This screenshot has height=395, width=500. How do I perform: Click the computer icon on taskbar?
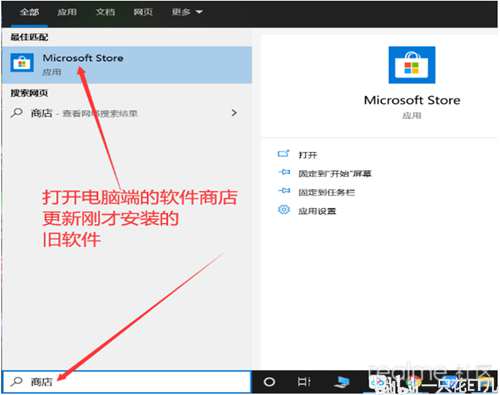coord(342,382)
